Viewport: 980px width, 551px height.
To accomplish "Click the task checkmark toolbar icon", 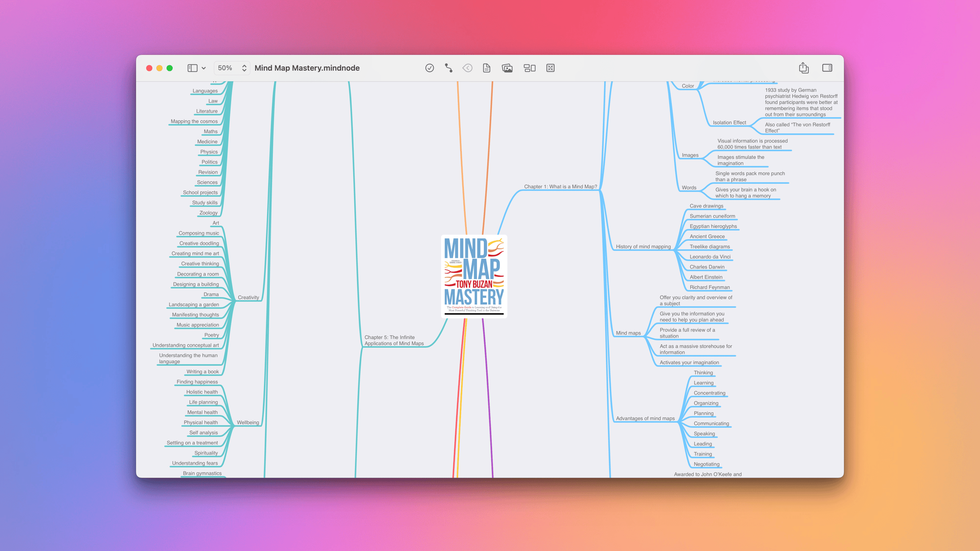I will pos(430,68).
